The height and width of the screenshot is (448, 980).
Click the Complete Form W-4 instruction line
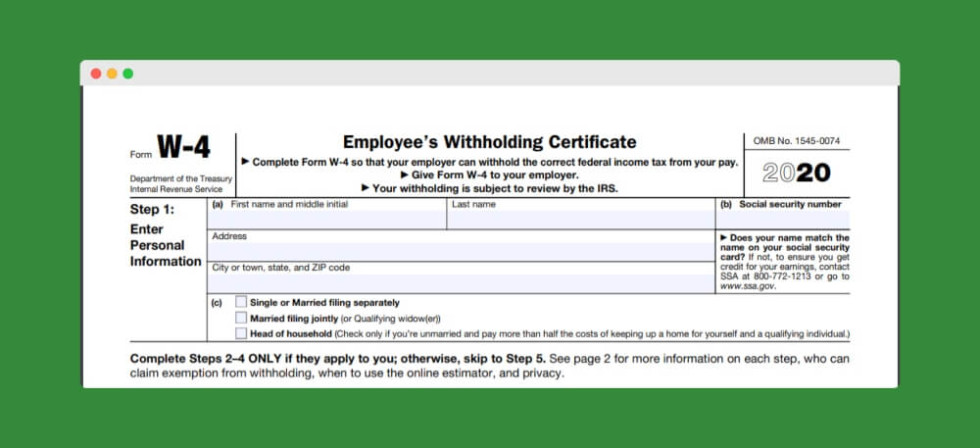point(489,162)
